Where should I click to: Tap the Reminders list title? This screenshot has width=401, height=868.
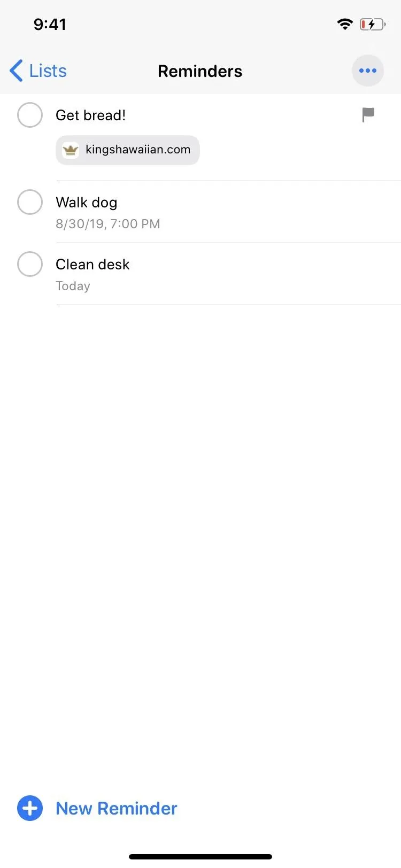click(200, 71)
